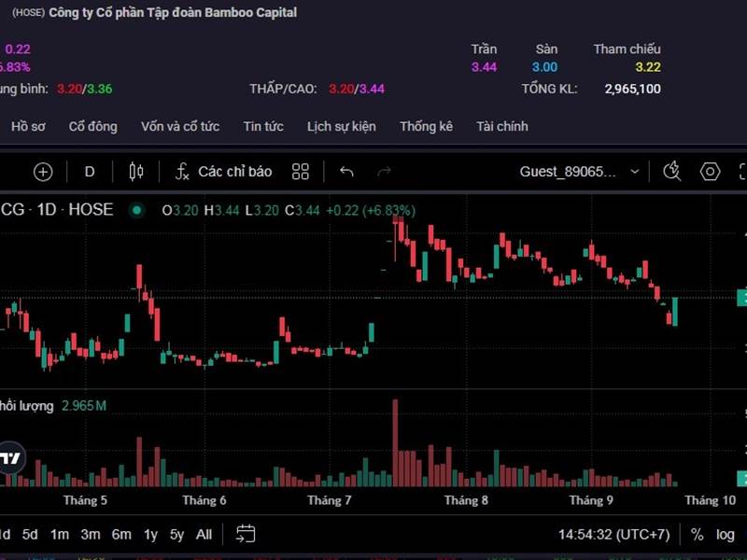Click the add symbol compare plus icon
Viewport: 747px width, 560px height.
pyautogui.click(x=43, y=172)
